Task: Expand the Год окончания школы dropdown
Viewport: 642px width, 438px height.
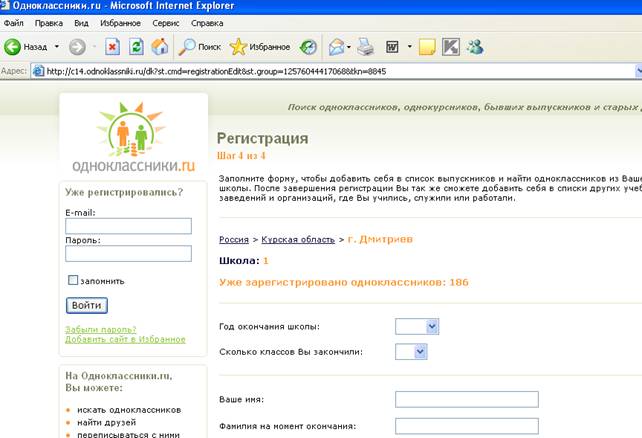Action: (431, 326)
